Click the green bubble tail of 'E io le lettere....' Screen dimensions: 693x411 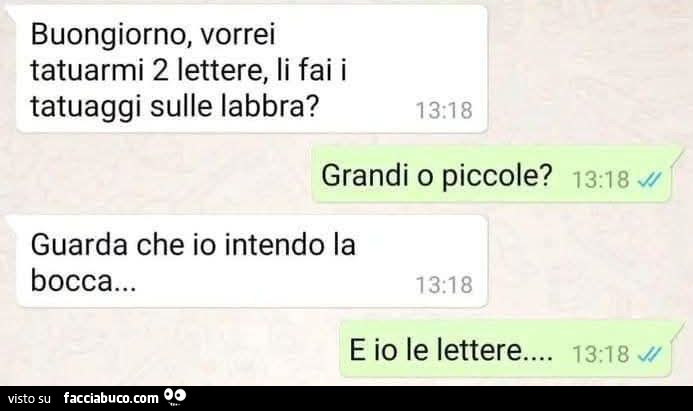[677, 333]
